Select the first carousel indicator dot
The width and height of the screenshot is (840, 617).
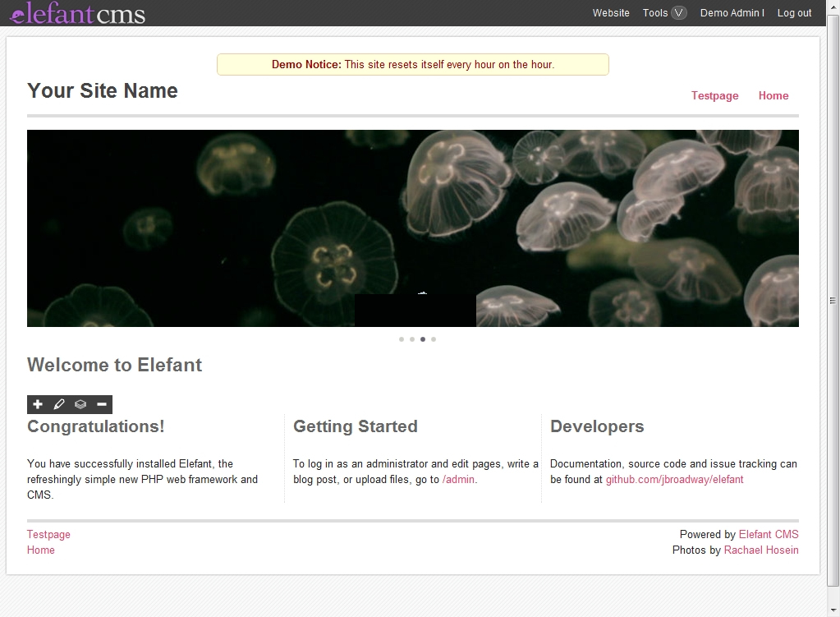(x=402, y=338)
